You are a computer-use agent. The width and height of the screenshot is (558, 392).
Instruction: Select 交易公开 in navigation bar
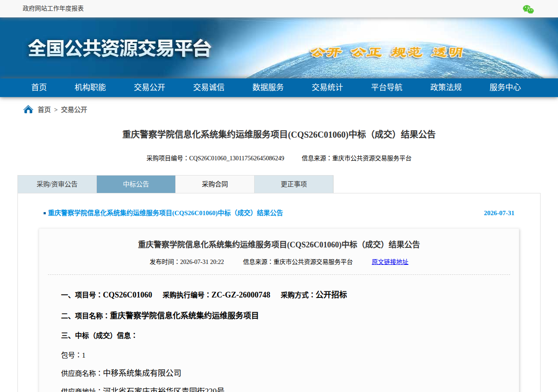(x=150, y=87)
